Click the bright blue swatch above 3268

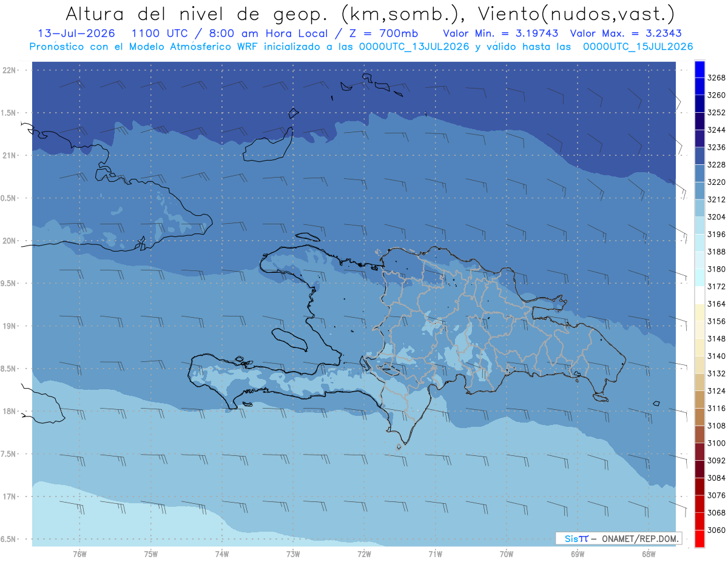click(699, 69)
